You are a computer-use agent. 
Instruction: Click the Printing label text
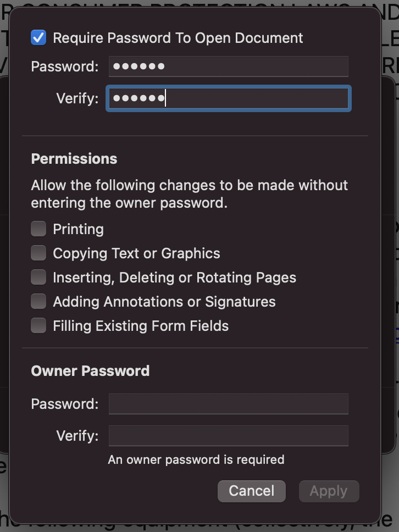pos(79,229)
